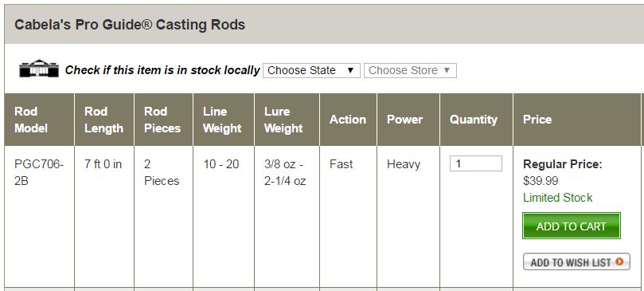Click the green ADD TO CART button
644x291 pixels.
(572, 226)
